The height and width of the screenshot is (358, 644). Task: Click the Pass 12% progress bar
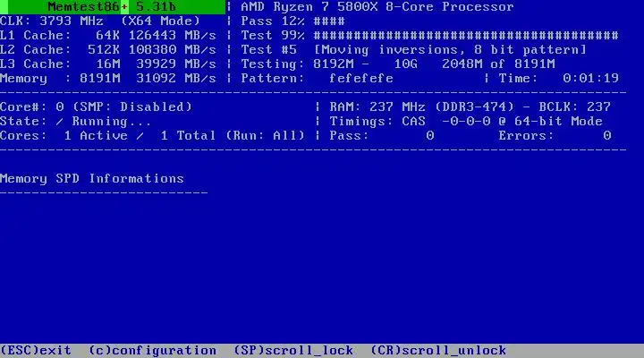(292, 21)
